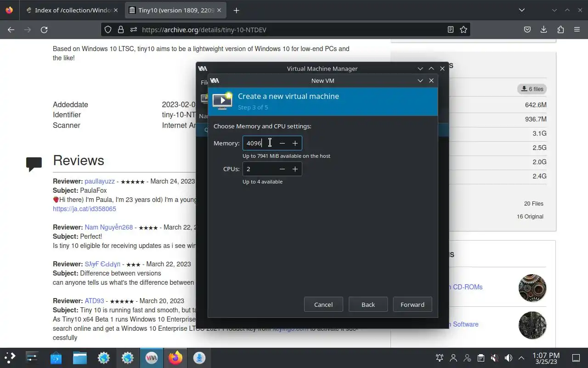588x368 pixels.
Task: Close the Tiny10 browser tab
Action: [x=218, y=10]
